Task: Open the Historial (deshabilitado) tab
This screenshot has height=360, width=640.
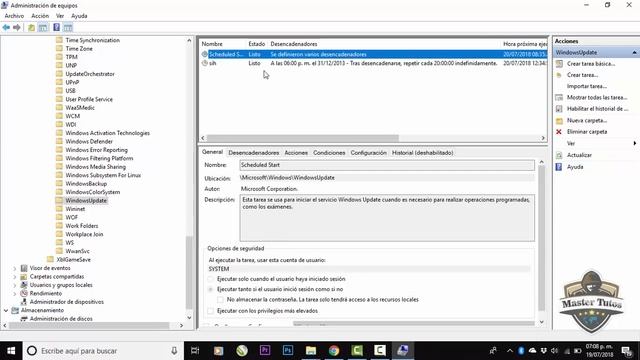Action: tap(422, 153)
